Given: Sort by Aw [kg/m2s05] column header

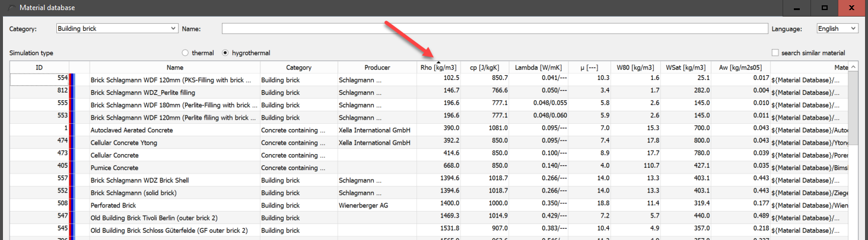Looking at the screenshot, I should pyautogui.click(x=740, y=68).
